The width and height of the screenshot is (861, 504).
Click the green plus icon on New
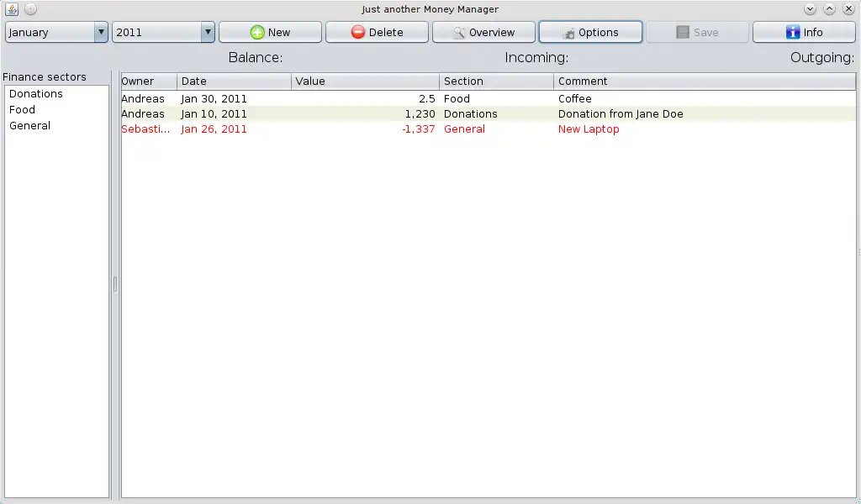click(x=257, y=33)
